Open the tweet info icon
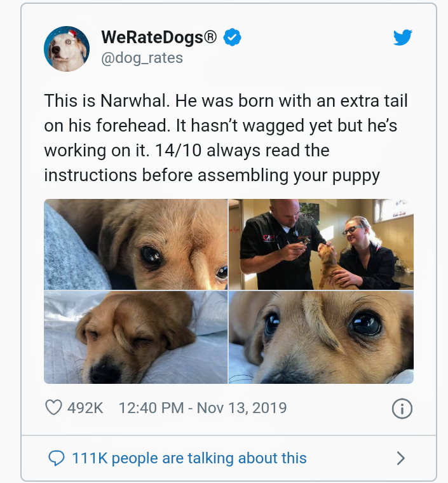The width and height of the screenshot is (448, 483). (x=402, y=409)
